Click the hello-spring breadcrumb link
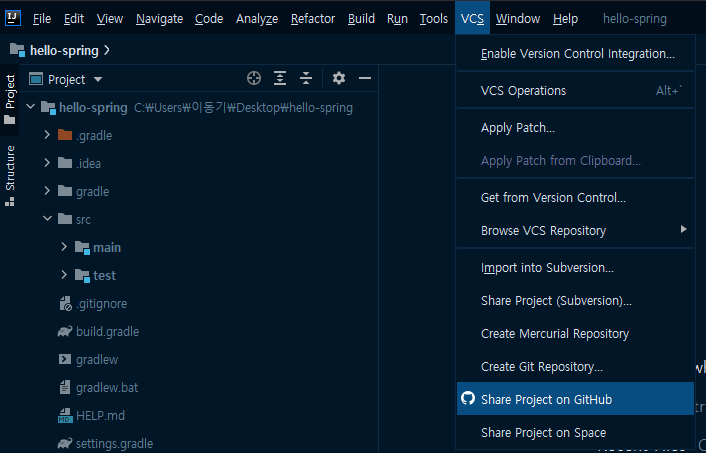706x453 pixels. 64,50
